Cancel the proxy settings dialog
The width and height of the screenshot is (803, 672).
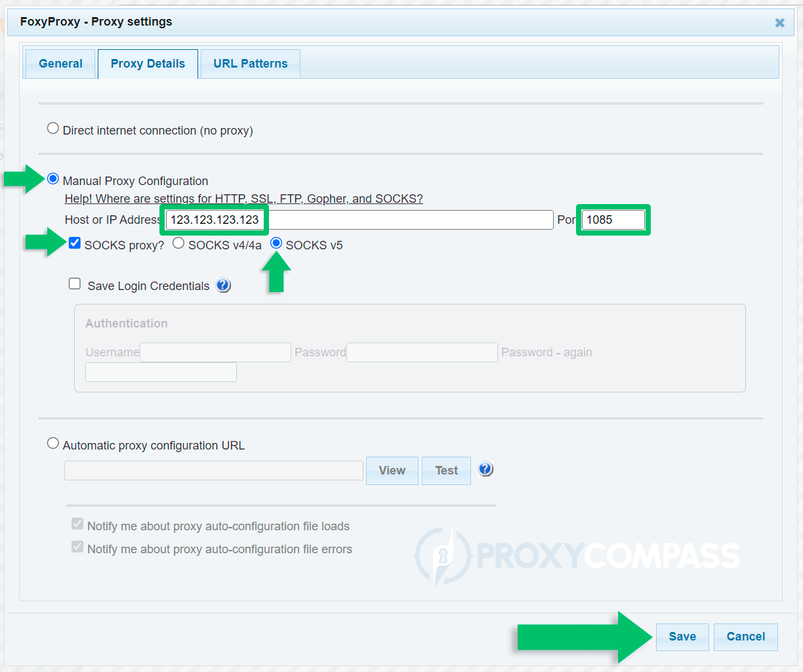(746, 637)
